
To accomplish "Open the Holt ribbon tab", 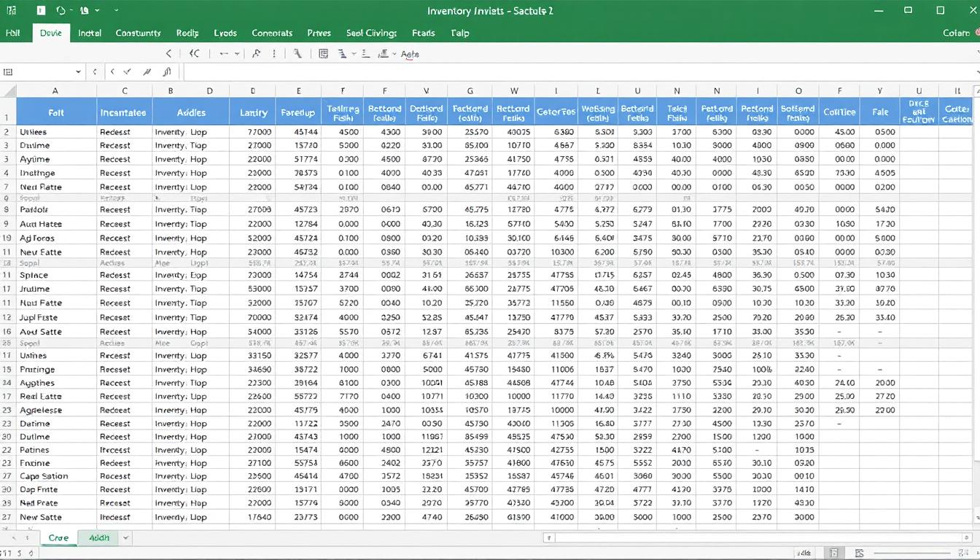I will 13,33.
